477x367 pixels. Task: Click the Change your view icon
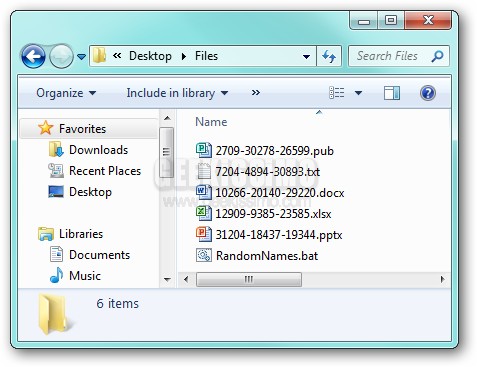(337, 93)
